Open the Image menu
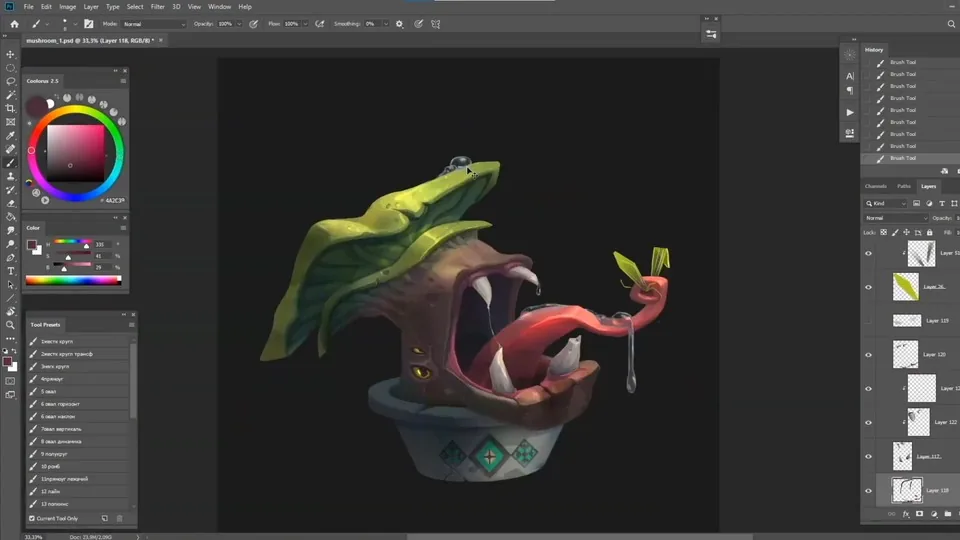The width and height of the screenshot is (960, 540). pos(67,7)
